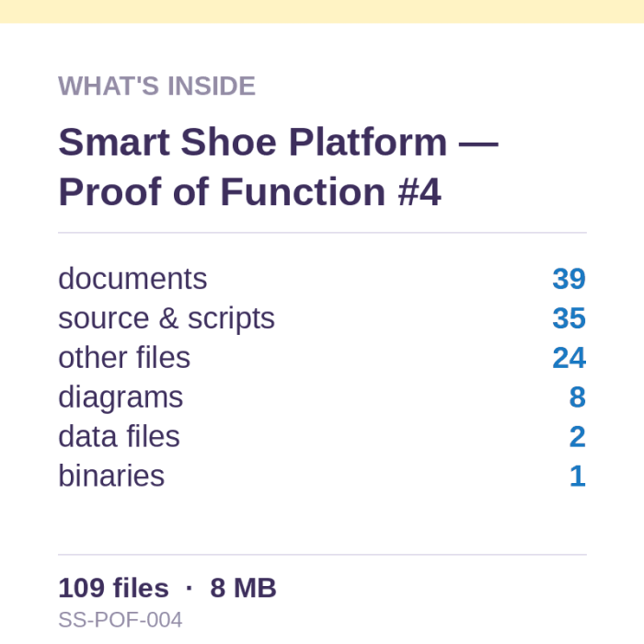
Task: Click the divider line below the title
Action: (322, 233)
